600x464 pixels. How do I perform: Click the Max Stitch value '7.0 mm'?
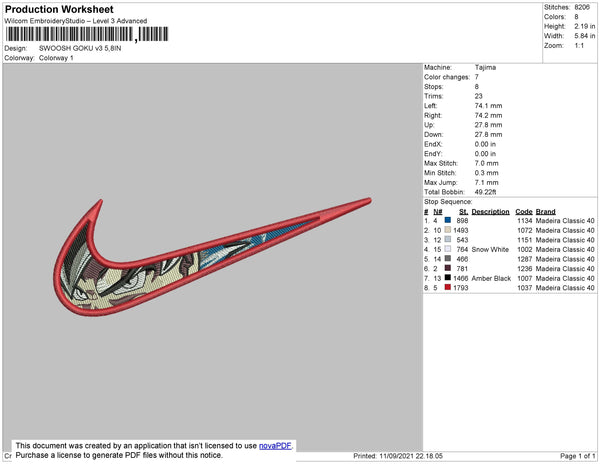pyautogui.click(x=486, y=163)
